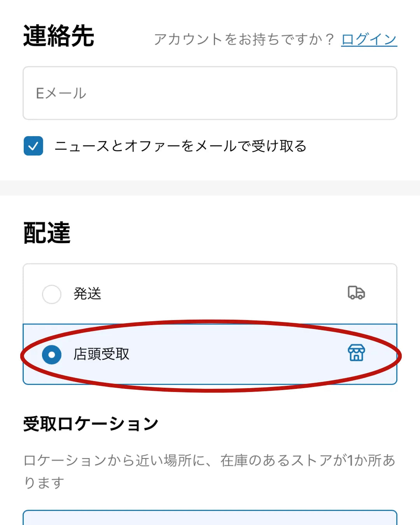Click the Eメール input field
This screenshot has width=420, height=525.
click(x=210, y=93)
